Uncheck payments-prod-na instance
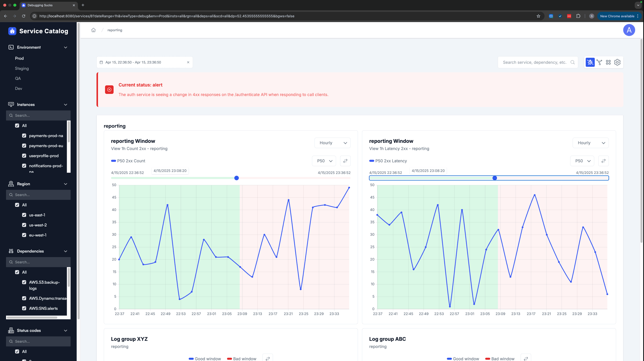Viewport: 644px width, 361px height. (24, 136)
